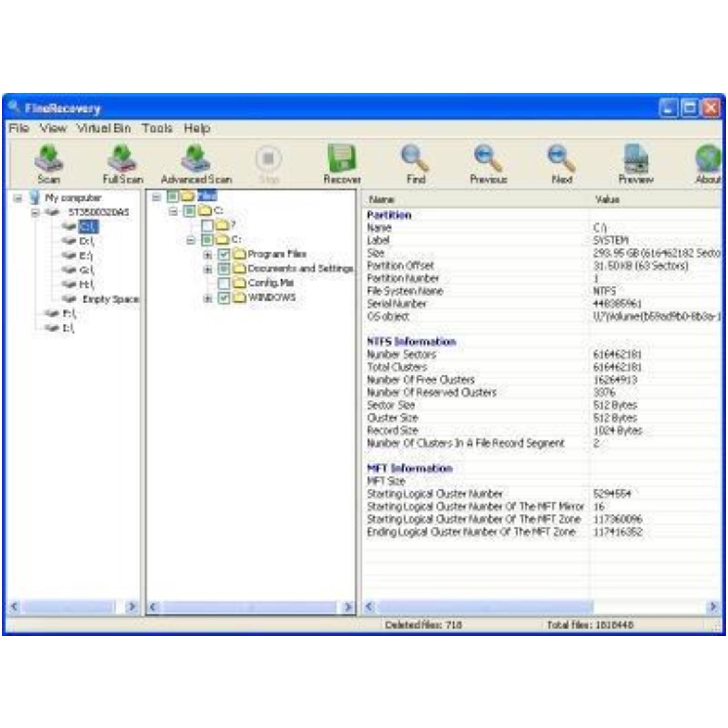The image size is (728, 728).
Task: Check the '?' folder checkbox
Action: (x=207, y=225)
